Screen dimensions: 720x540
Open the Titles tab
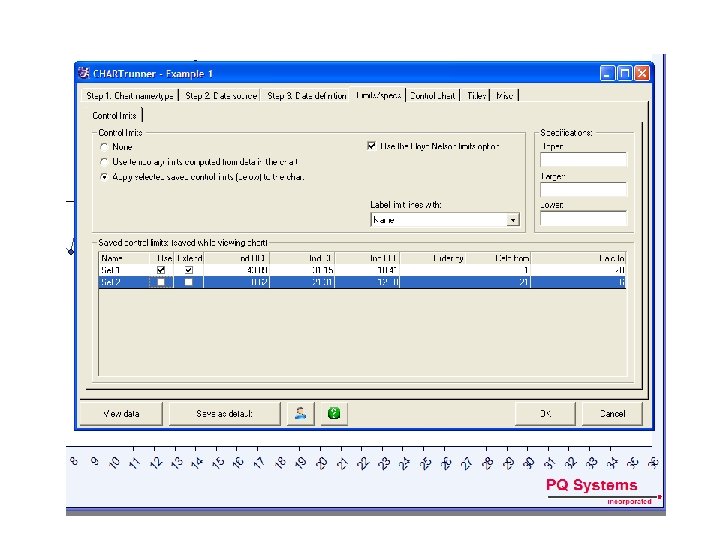(476, 96)
